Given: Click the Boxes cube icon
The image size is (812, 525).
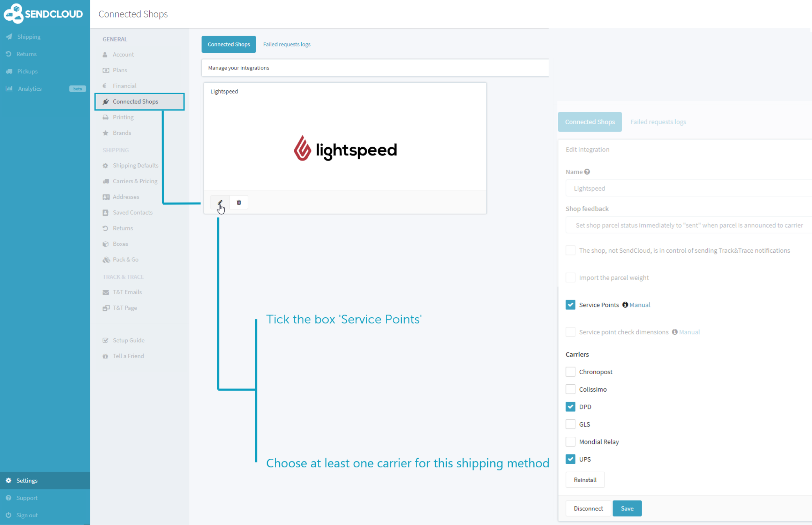Looking at the screenshot, I should coord(106,244).
